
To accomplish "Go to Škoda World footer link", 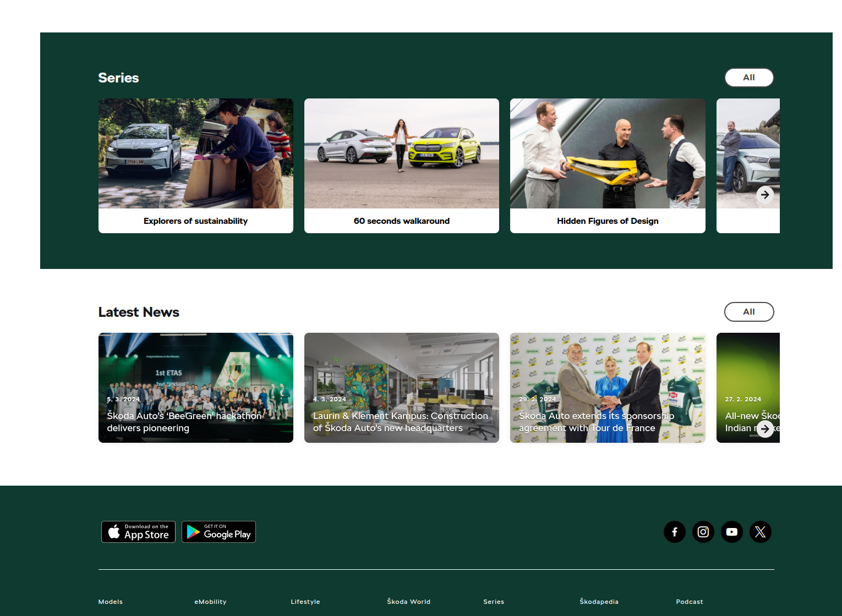I will click(409, 602).
